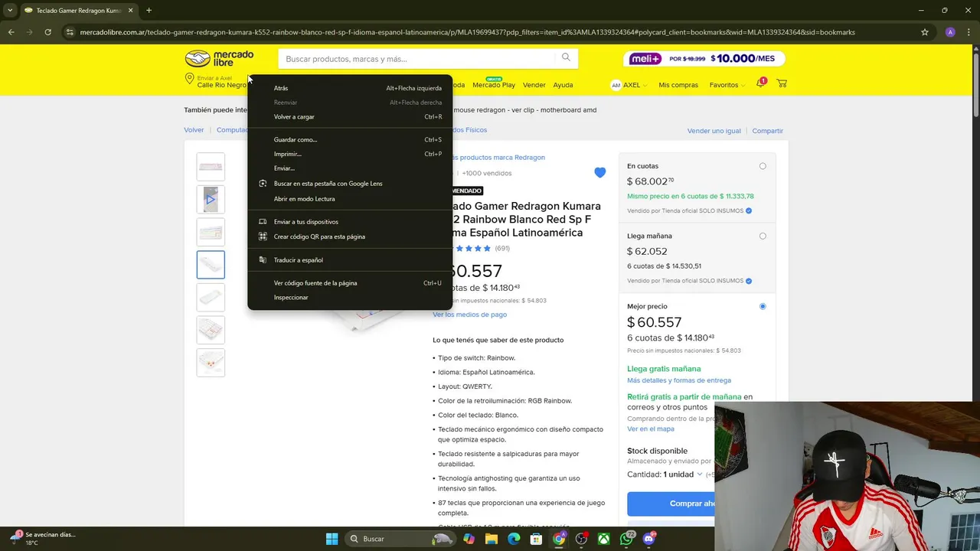Screen dimensions: 980x551
Task: Click "Vender uno igual" link
Action: [x=714, y=131]
